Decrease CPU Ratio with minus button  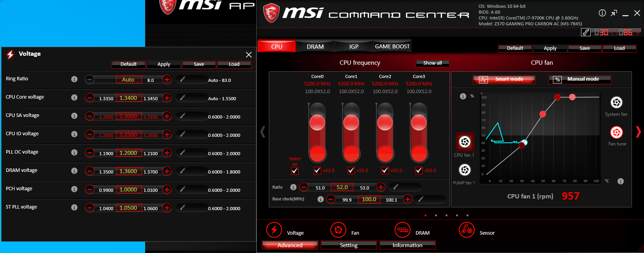[304, 187]
